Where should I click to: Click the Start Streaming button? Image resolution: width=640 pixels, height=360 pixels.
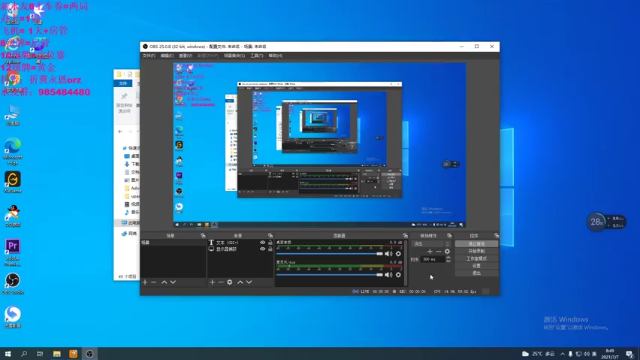[476, 244]
